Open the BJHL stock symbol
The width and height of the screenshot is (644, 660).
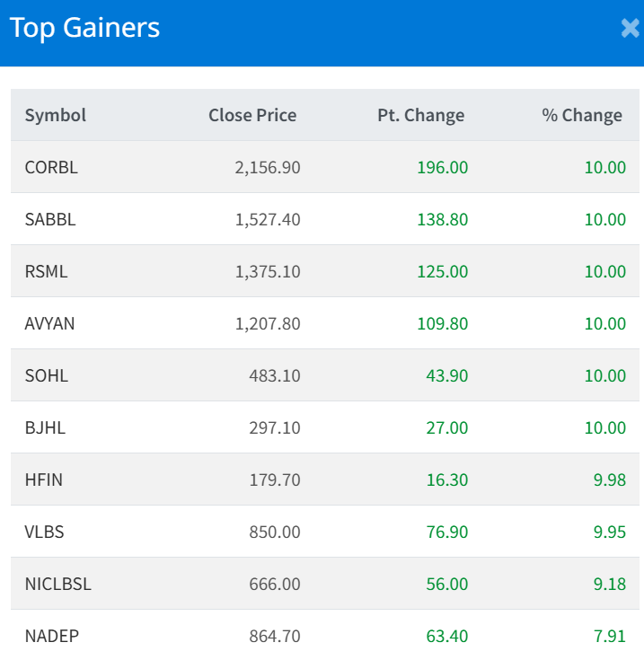(45, 427)
